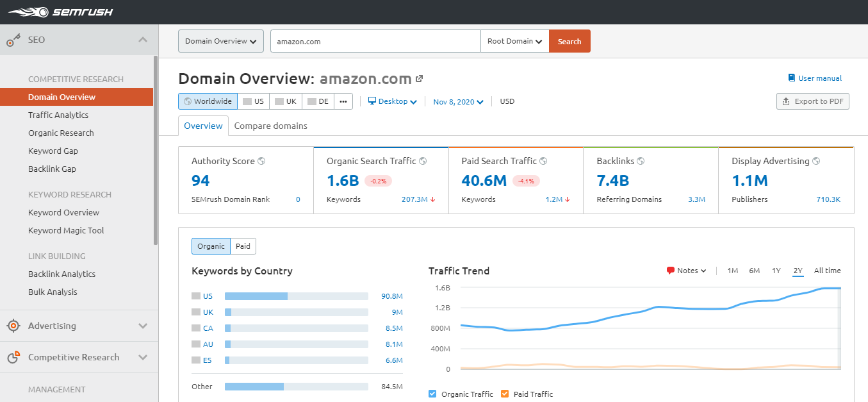Open Bulk Analysis in sidebar
The image size is (868, 402).
pyautogui.click(x=53, y=292)
